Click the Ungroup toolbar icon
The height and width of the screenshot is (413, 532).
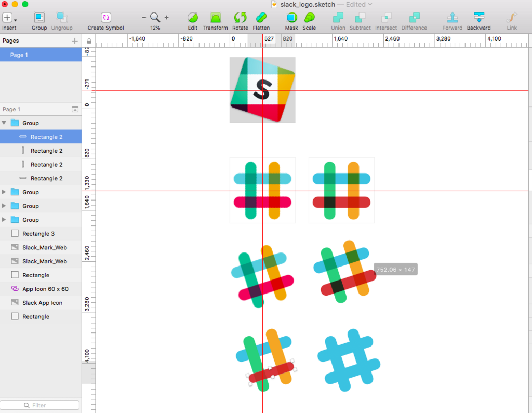pyautogui.click(x=62, y=18)
